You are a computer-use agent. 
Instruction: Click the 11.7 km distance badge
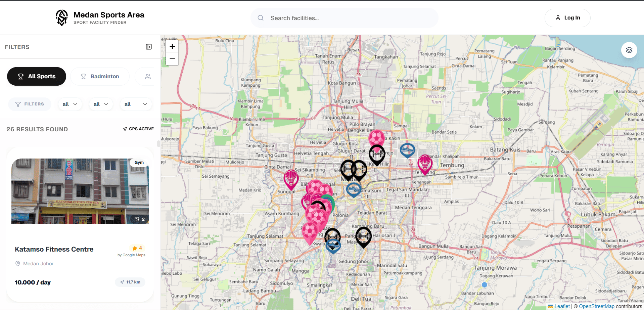tap(130, 282)
